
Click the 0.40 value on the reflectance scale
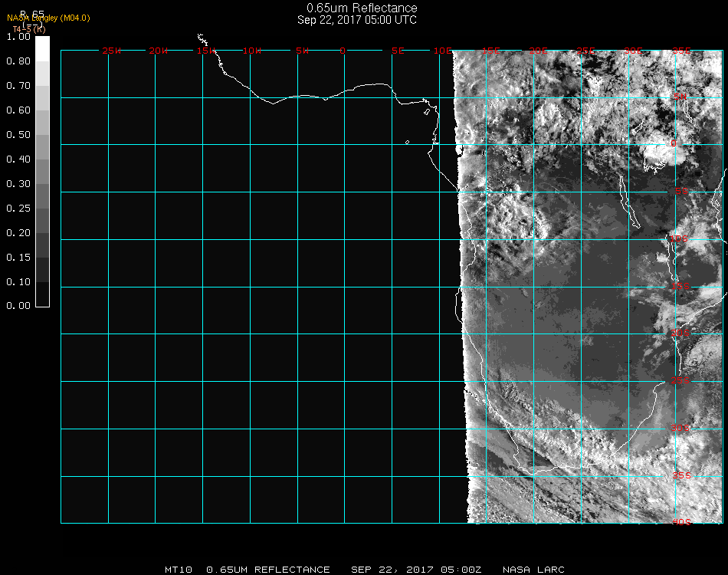tap(18, 159)
